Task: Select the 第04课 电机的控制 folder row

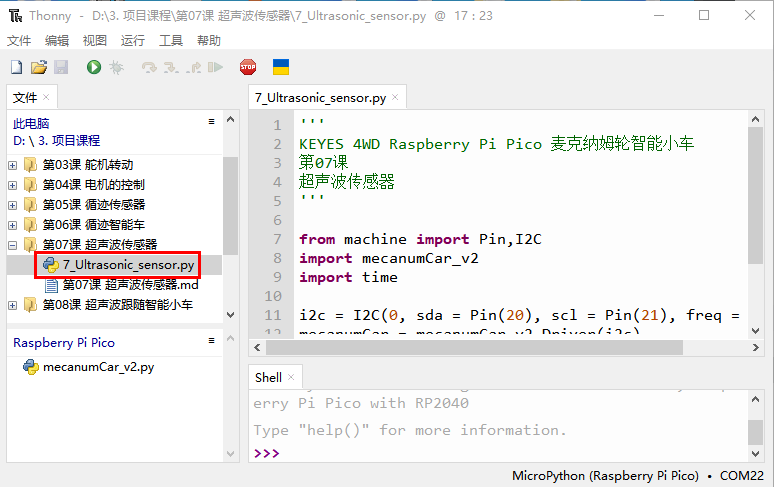Action: point(115,185)
